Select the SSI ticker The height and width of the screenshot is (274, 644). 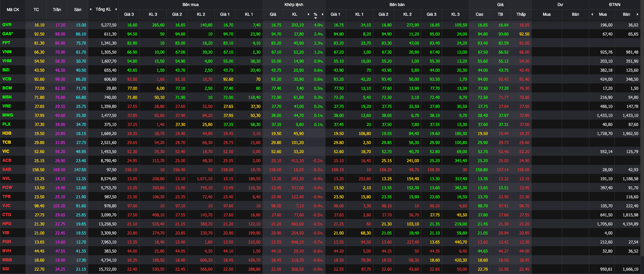point(6,269)
